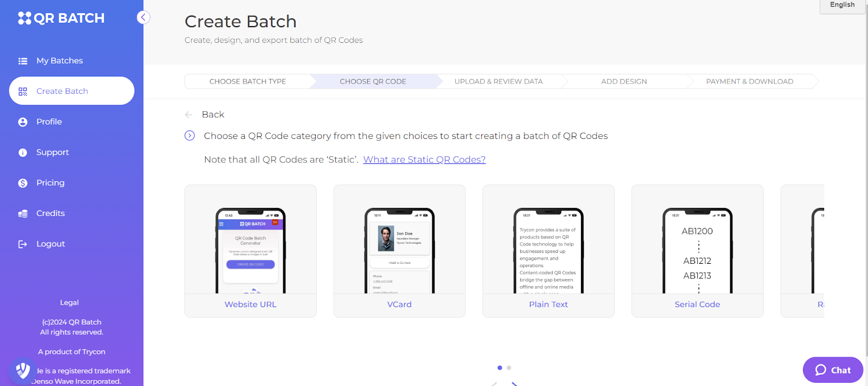Collapse the sidebar using the chevron button
868x386 pixels.
(143, 17)
